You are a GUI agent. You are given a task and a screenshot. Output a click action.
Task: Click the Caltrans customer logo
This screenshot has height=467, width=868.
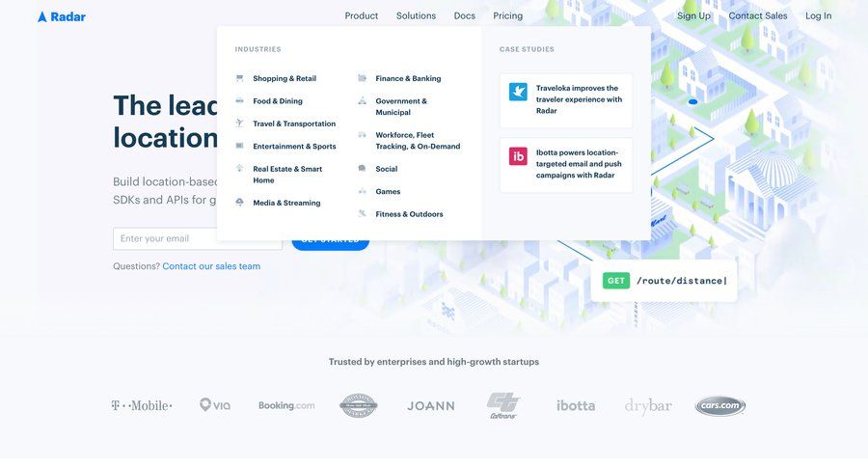(503, 405)
